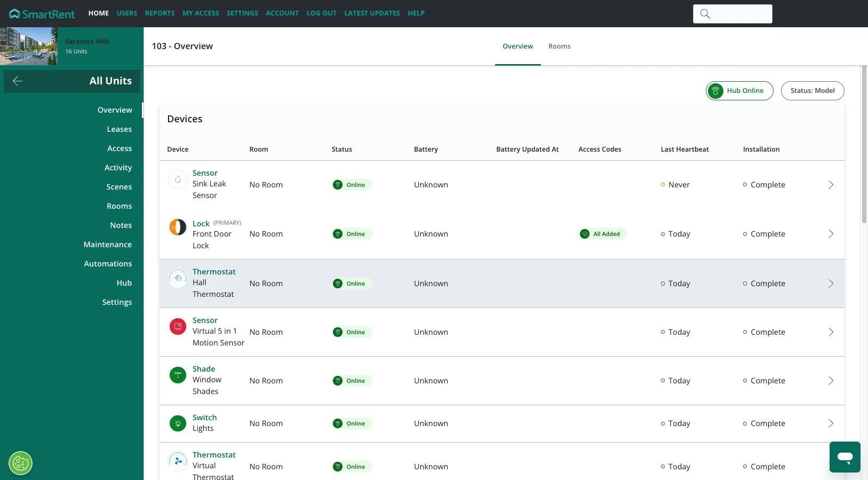Click Online status badge for Front Door Lock
The height and width of the screenshot is (480, 868).
(352, 234)
